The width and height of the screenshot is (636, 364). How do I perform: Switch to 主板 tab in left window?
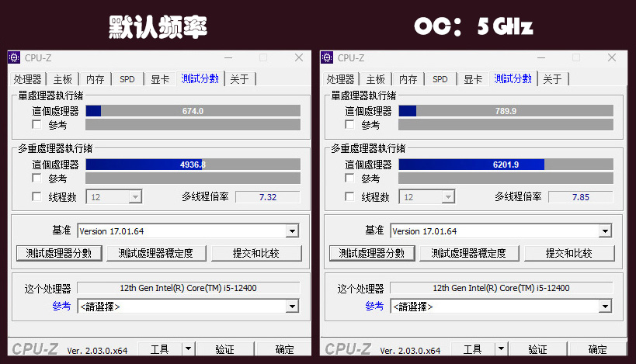pyautogui.click(x=62, y=79)
